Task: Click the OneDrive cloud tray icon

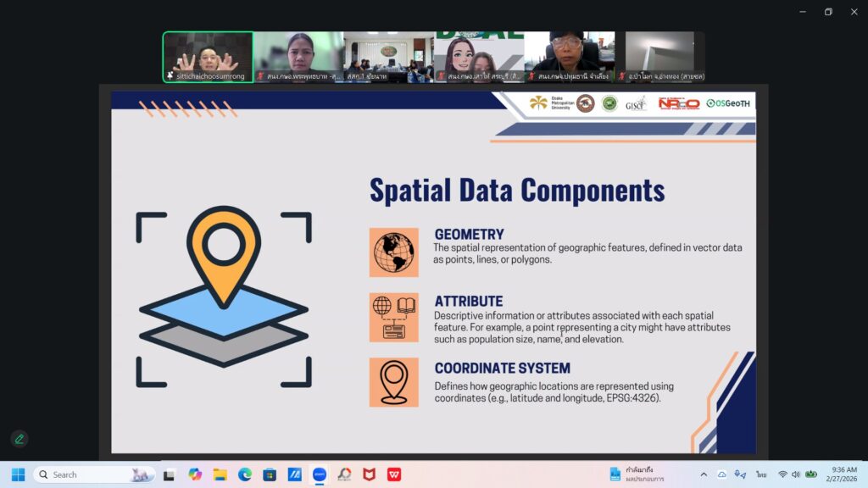Action: [x=722, y=474]
